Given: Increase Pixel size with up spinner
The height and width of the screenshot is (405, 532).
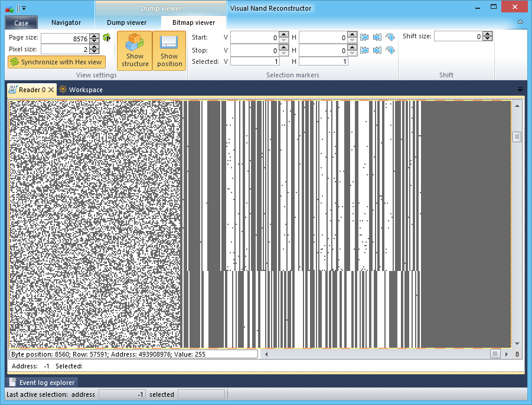Looking at the screenshot, I should point(94,47).
